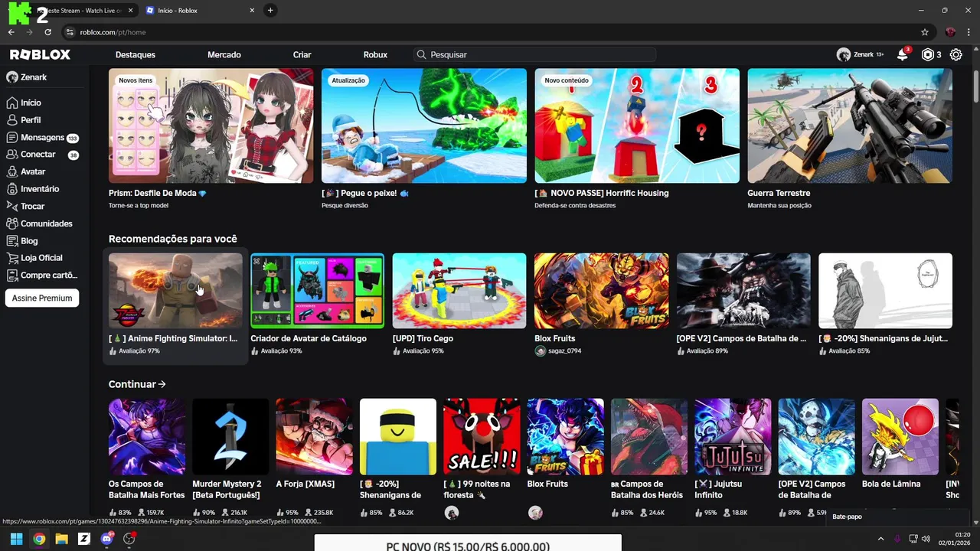Open Guerra Terrestre game thumbnail
Screen dimensions: 980x551
click(850, 126)
